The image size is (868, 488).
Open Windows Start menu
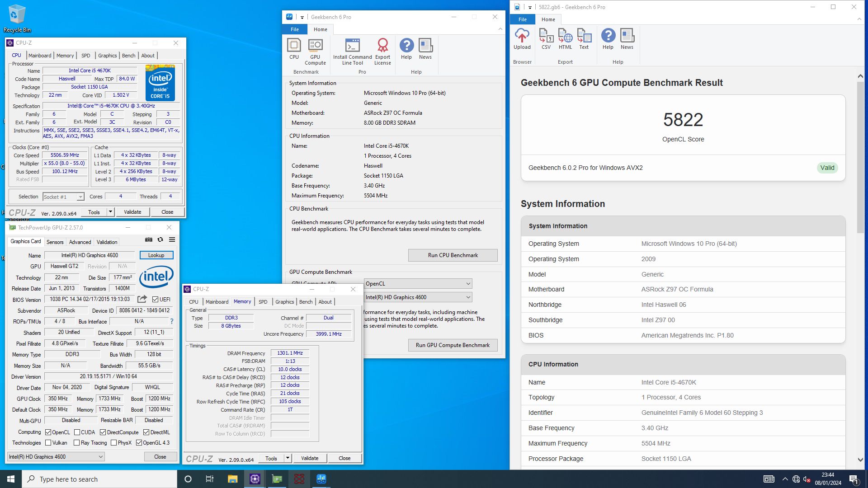(x=11, y=479)
